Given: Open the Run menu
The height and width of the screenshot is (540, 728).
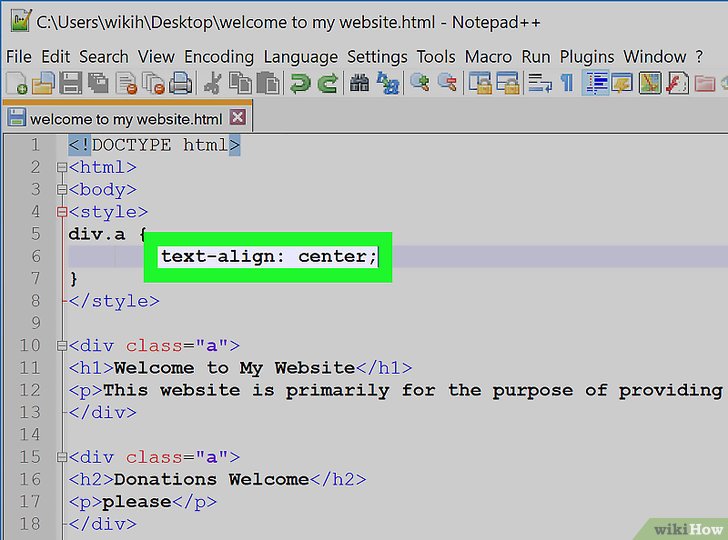Looking at the screenshot, I should pyautogui.click(x=535, y=57).
